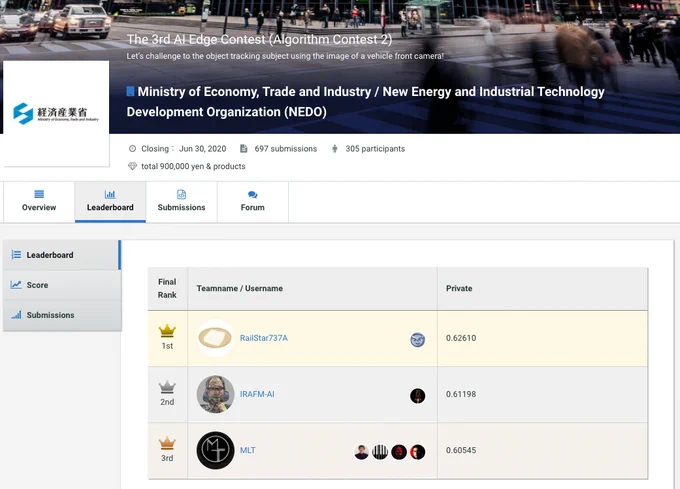The height and width of the screenshot is (489, 680).
Task: Click the score 0.60545
Action: coord(461,450)
